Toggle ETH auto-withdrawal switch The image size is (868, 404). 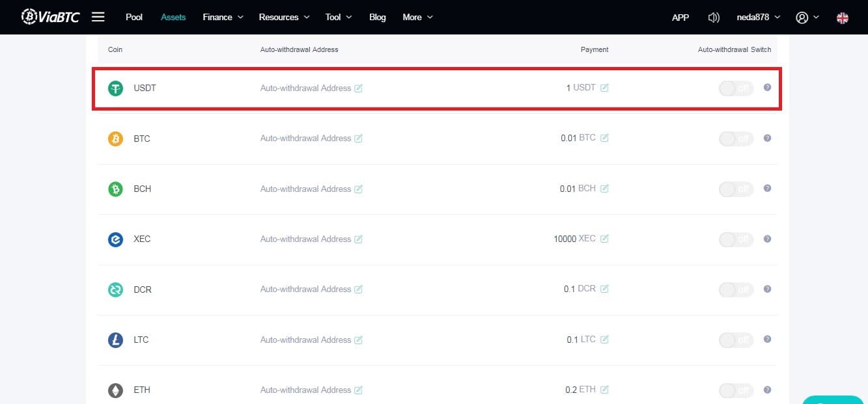tap(736, 390)
